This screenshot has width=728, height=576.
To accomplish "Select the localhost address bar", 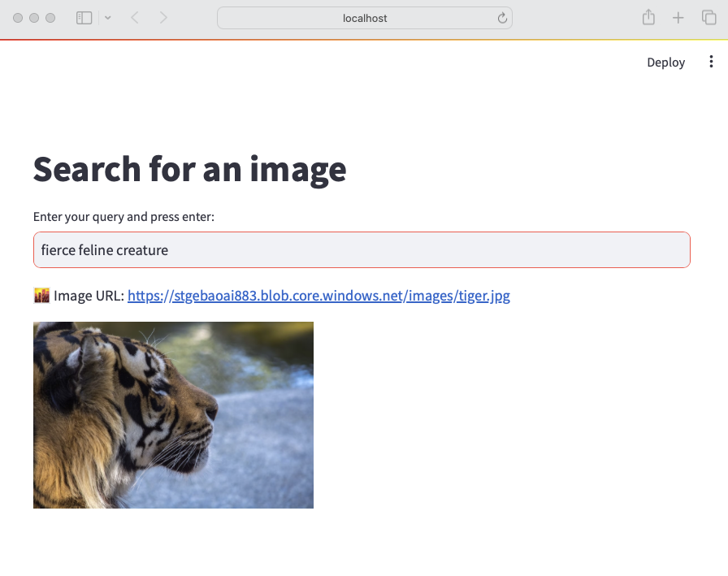I will coord(365,18).
